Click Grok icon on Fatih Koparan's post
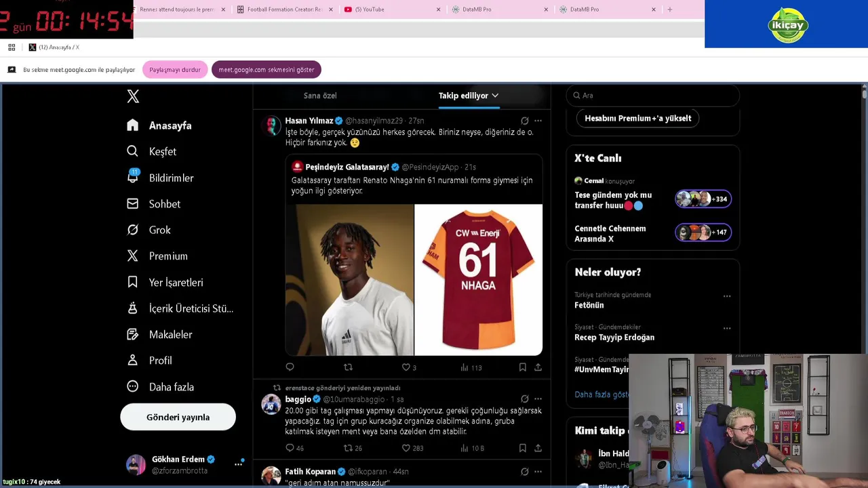Image resolution: width=868 pixels, height=488 pixels. [524, 471]
